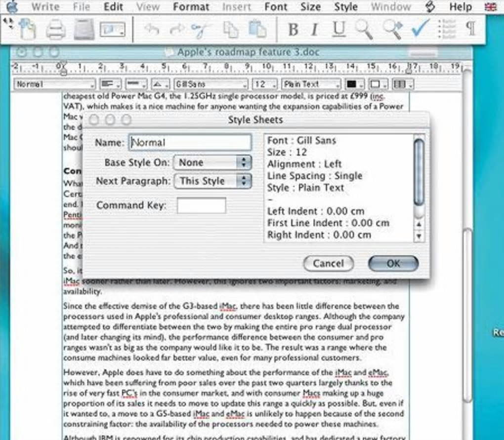Open the white background color swatch
Screen dimensions: 504x440
click(378, 84)
